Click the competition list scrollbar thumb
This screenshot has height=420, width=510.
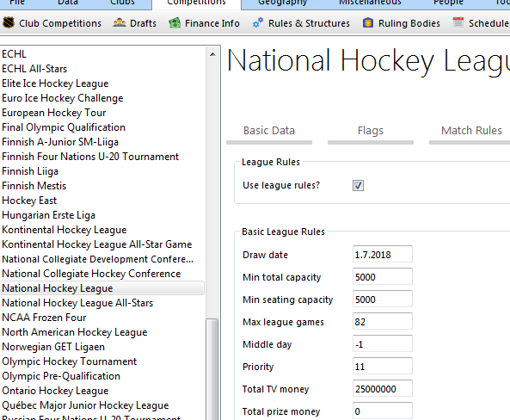[x=212, y=369]
